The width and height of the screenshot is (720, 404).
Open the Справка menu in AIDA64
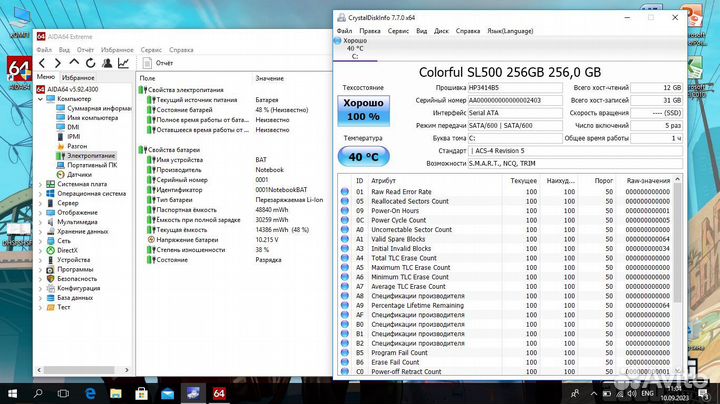(181, 50)
